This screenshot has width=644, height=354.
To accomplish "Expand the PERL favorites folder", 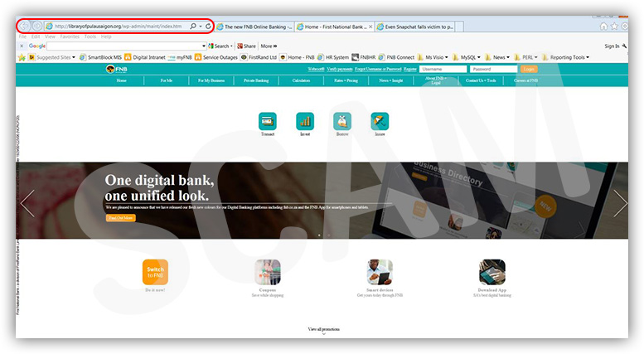I will click(x=525, y=57).
